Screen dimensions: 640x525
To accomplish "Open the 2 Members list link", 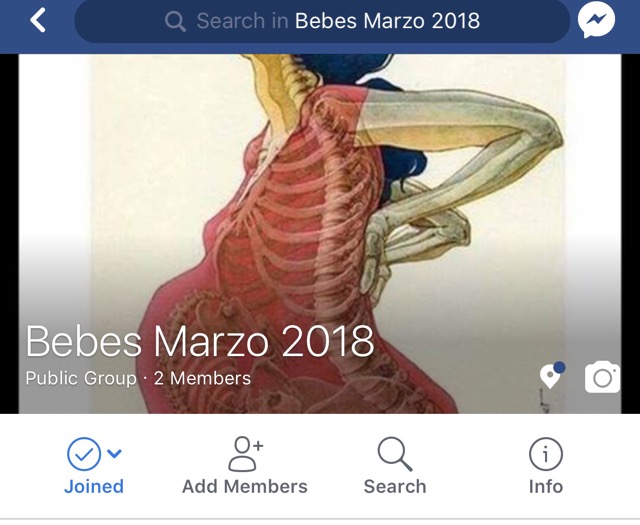I will [x=202, y=378].
